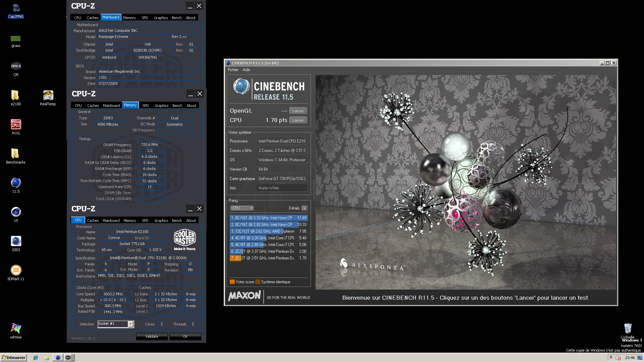Open Aide menu in Cinebench

pos(246,70)
